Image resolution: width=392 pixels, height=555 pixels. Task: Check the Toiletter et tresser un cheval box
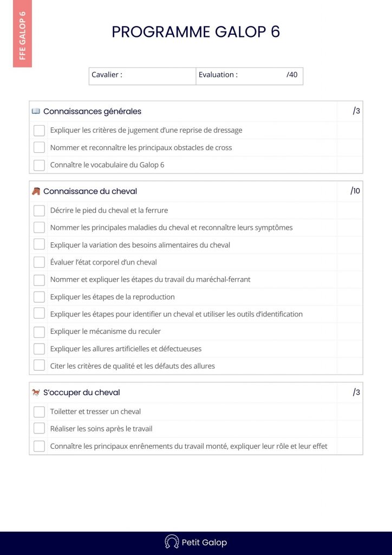(x=39, y=412)
